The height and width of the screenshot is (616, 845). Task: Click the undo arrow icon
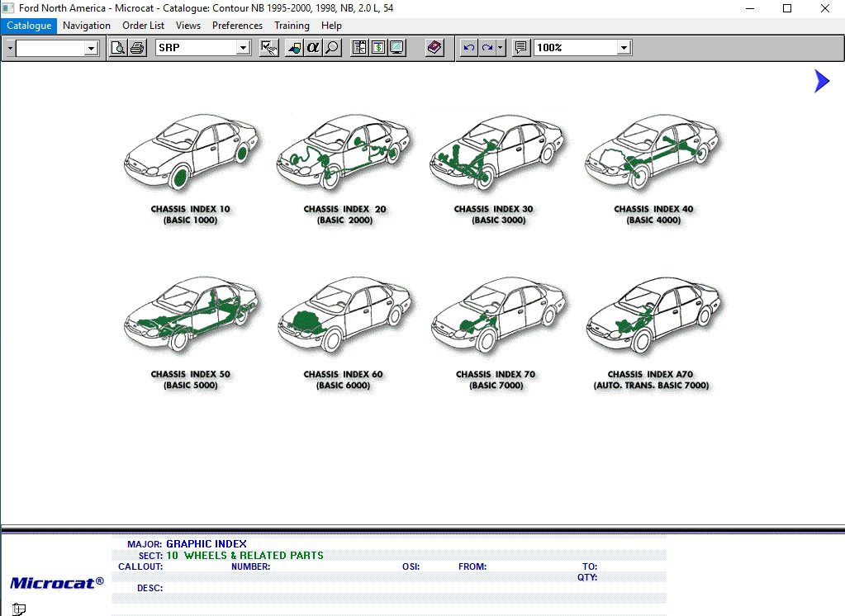point(468,47)
